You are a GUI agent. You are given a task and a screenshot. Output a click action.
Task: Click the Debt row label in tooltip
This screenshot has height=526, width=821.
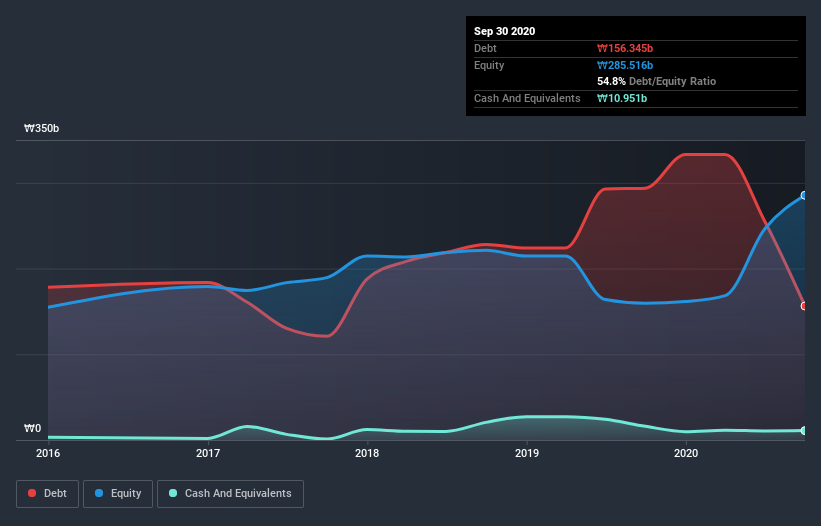[x=485, y=48]
